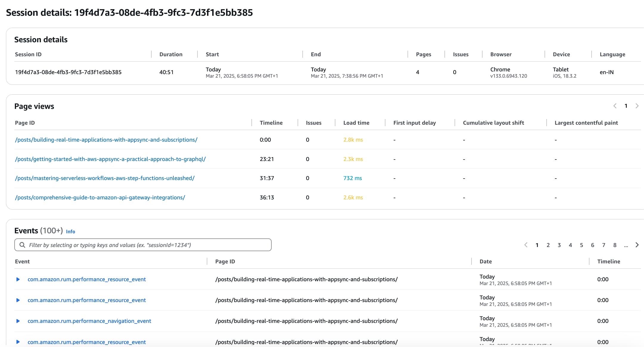The width and height of the screenshot is (644, 347).
Task: Click the Cumulative layout shift column header
Action: click(x=494, y=123)
